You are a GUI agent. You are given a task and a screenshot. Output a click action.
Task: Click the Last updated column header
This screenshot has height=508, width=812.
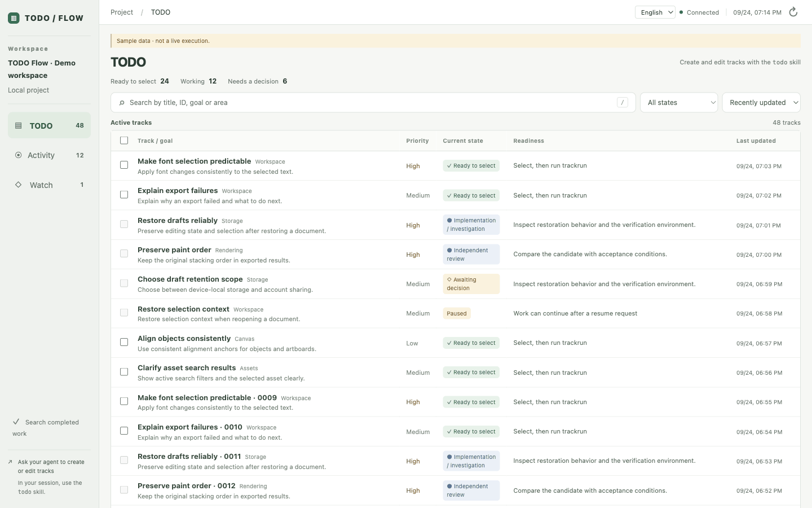[x=756, y=141]
